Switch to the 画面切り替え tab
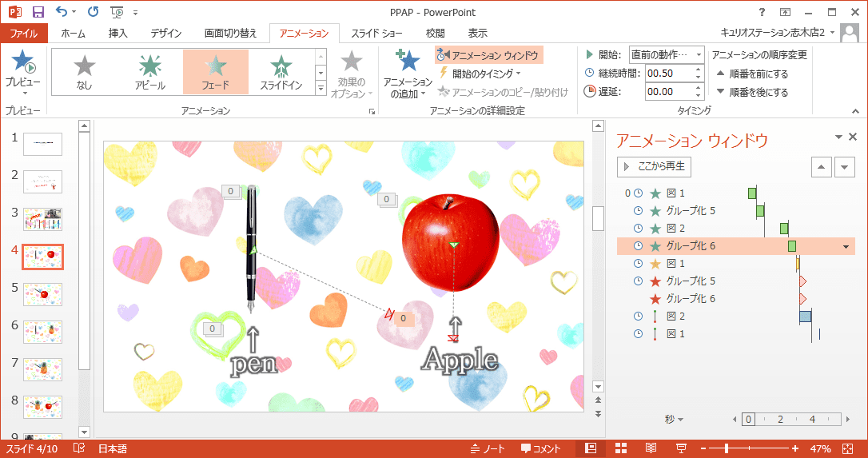This screenshot has height=458, width=868. [230, 34]
